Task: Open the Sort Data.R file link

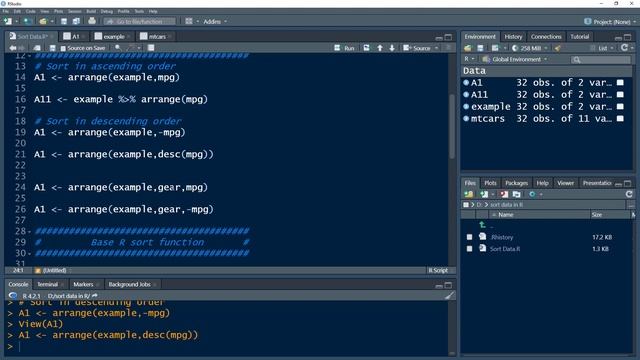Action: [x=505, y=249]
